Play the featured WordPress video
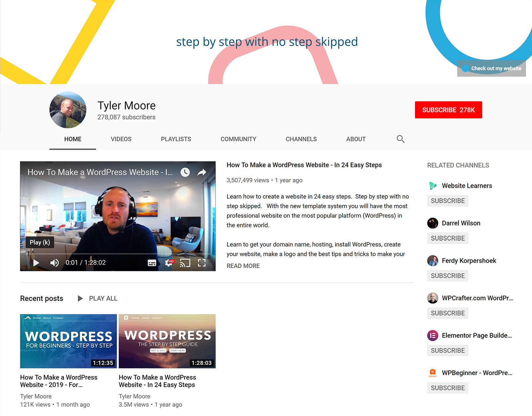Image resolution: width=532 pixels, height=416 pixels. pos(36,263)
